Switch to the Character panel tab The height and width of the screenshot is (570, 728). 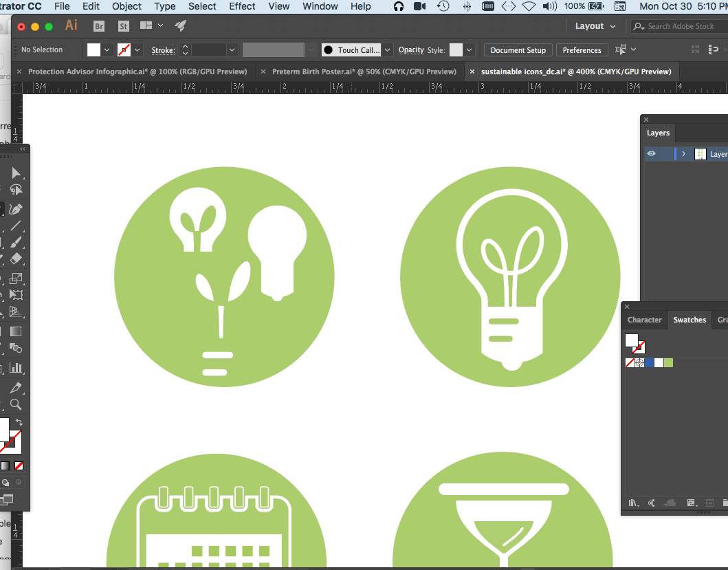(644, 320)
